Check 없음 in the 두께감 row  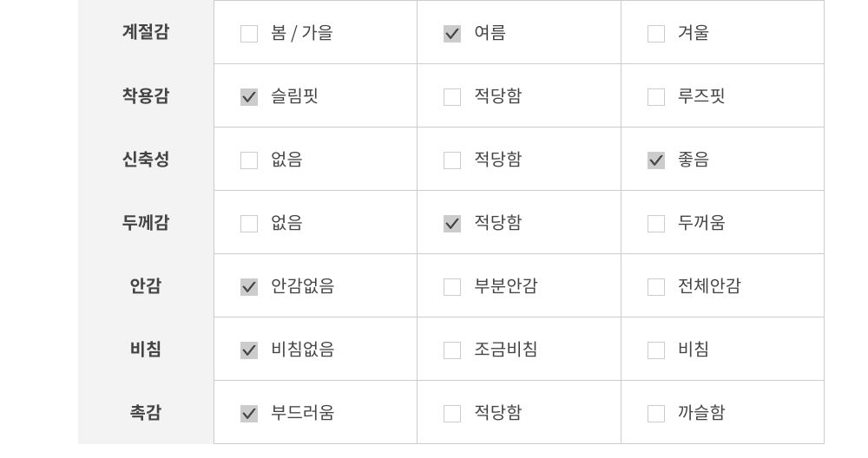[x=249, y=224]
